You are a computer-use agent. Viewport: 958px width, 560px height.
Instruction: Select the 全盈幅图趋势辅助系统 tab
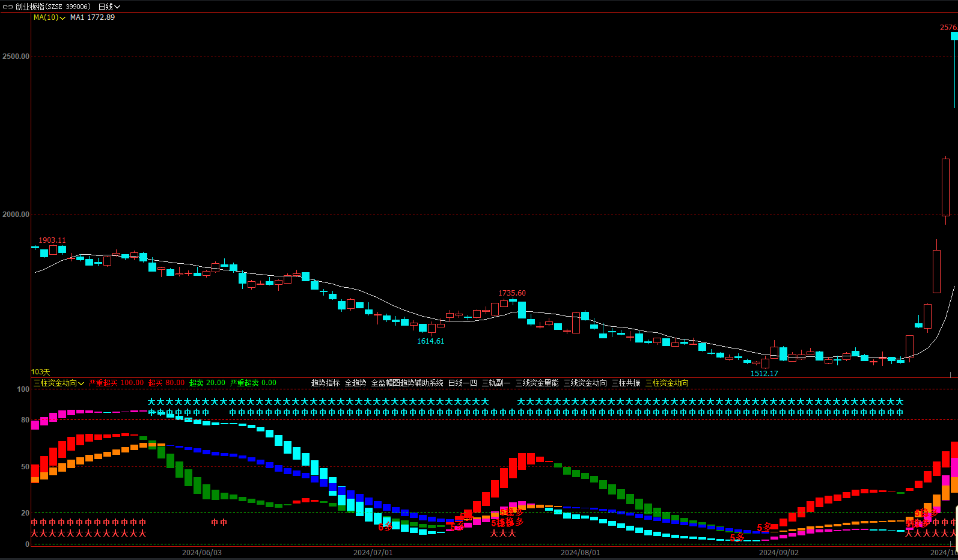(407, 383)
